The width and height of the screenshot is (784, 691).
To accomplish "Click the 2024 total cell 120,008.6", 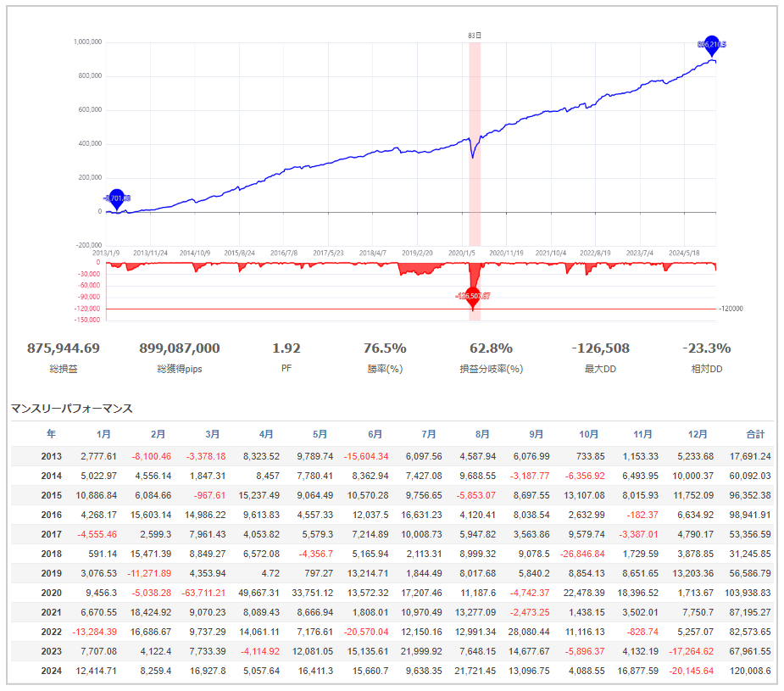I will tap(746, 671).
